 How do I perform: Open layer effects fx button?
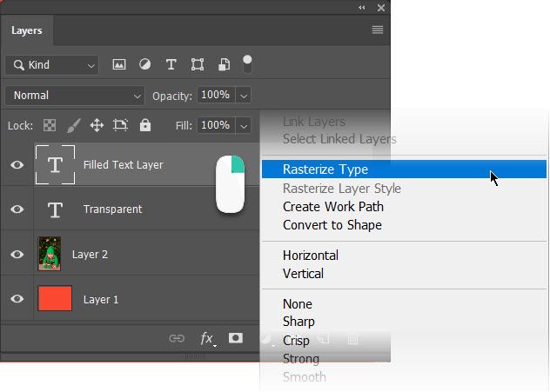pos(206,338)
